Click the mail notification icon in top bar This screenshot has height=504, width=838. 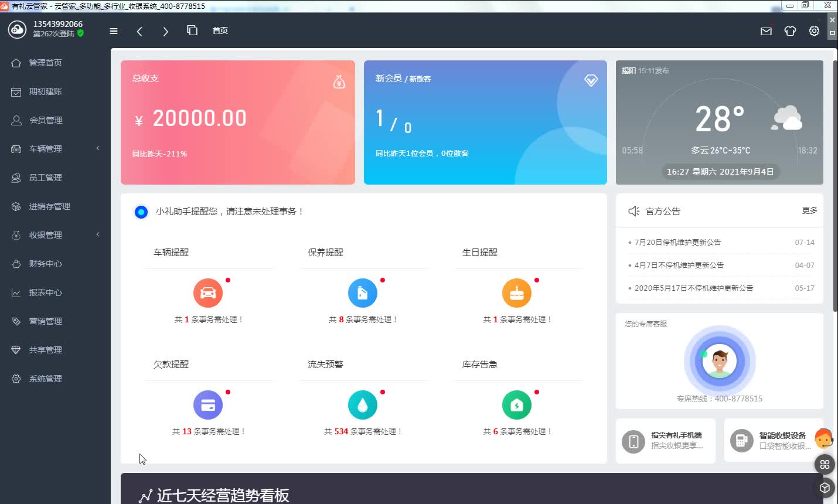pyautogui.click(x=765, y=31)
